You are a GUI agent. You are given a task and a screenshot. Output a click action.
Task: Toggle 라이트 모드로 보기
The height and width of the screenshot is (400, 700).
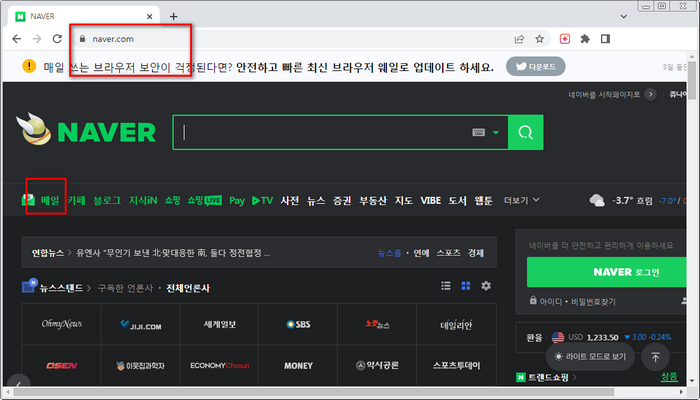tap(590, 357)
